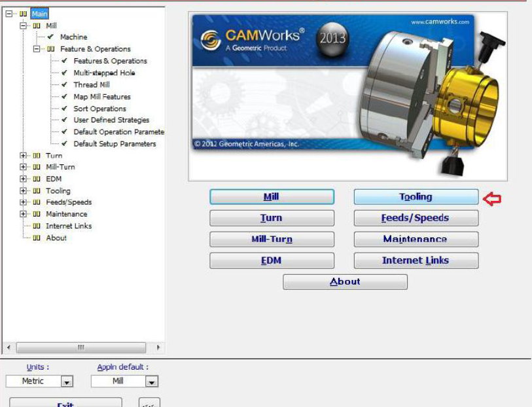Click the Sort Operations checkmark icon
This screenshot has height=407, width=532.
tap(64, 109)
